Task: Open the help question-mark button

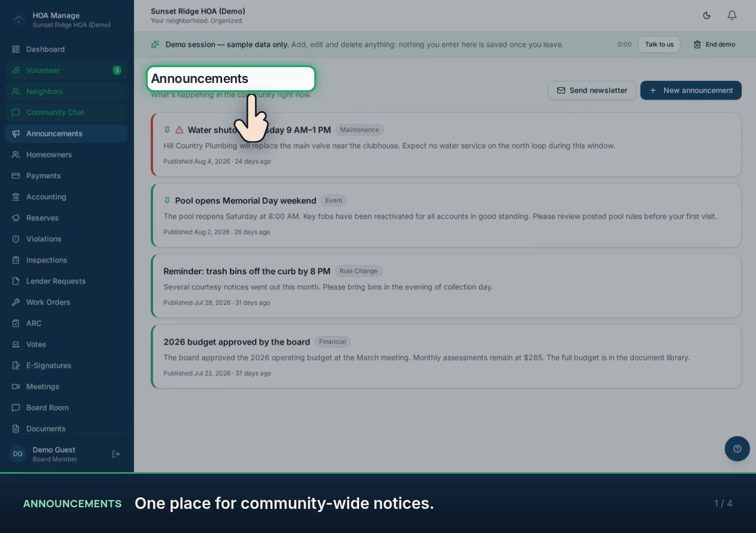Action: click(x=737, y=449)
